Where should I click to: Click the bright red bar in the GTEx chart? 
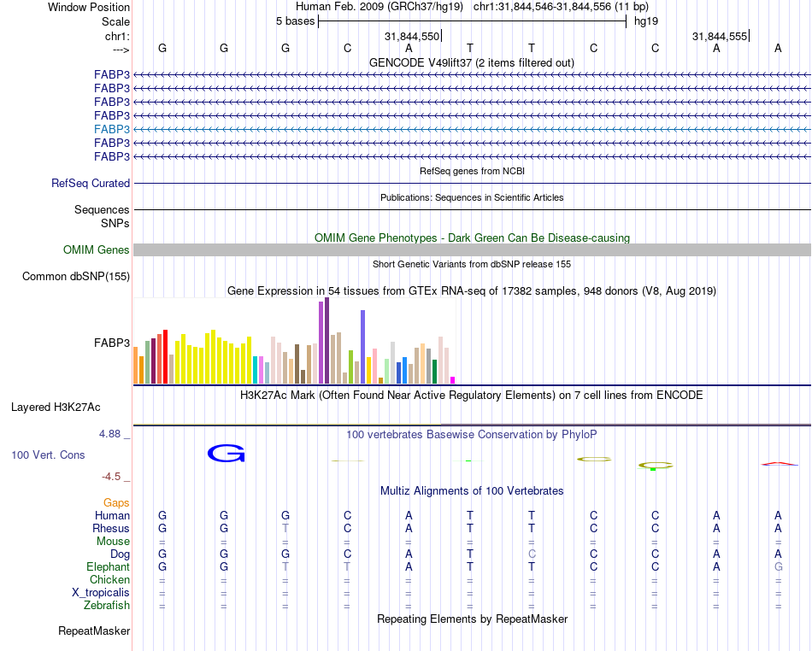tap(165, 356)
